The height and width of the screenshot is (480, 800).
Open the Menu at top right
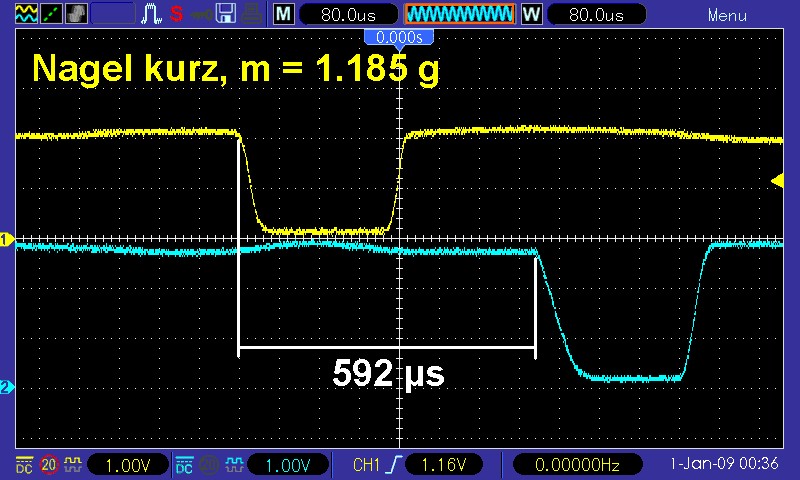[x=726, y=15]
